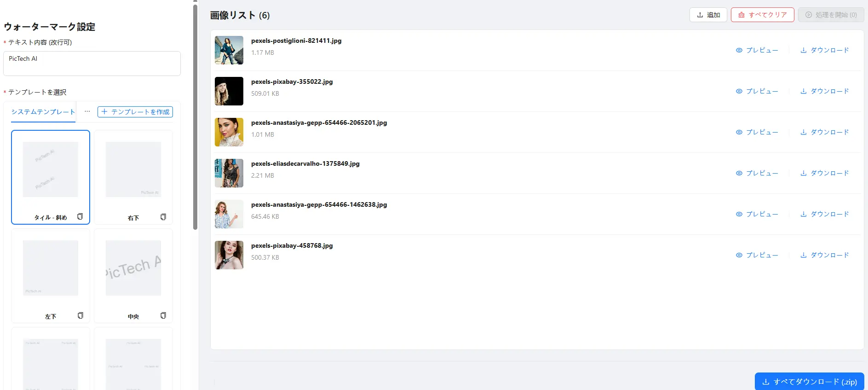Select the 中央 template
The height and width of the screenshot is (390, 868).
[x=133, y=276]
